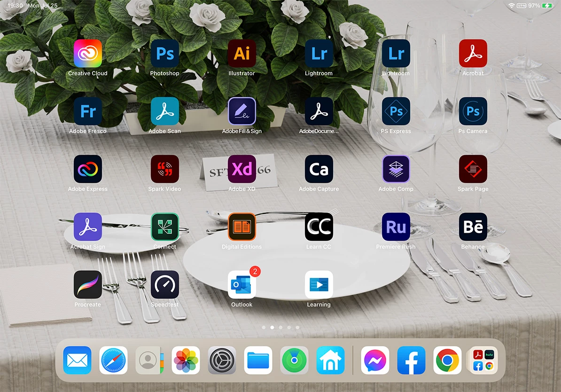Launch Photos from the dock
This screenshot has height=392, width=561.
tap(186, 360)
